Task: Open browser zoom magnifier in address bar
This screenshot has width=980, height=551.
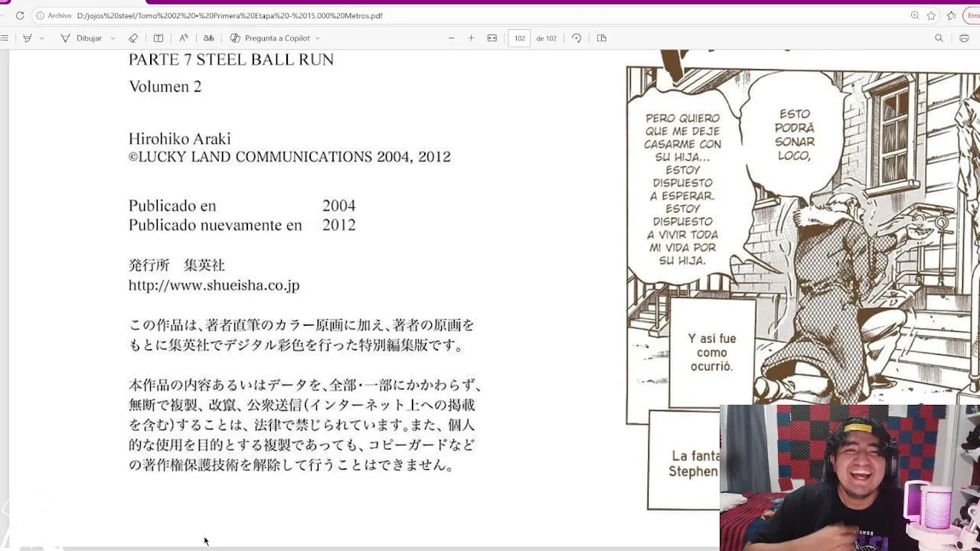Action: (x=915, y=15)
